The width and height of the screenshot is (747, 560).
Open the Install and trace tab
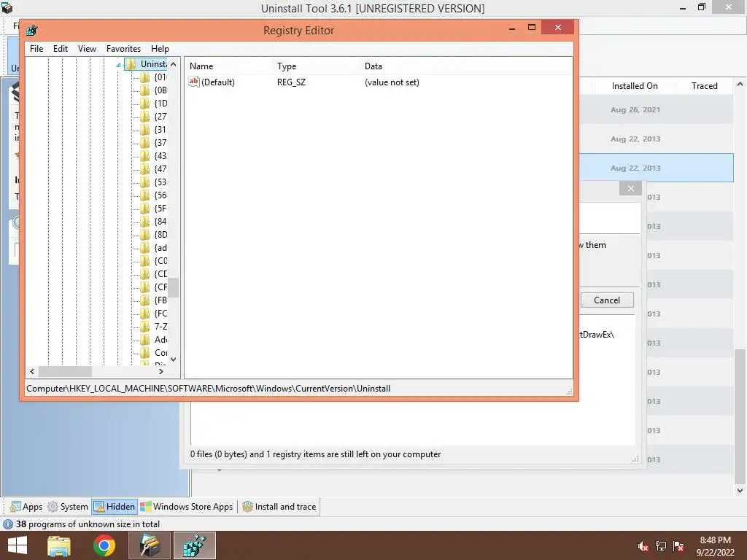(279, 507)
